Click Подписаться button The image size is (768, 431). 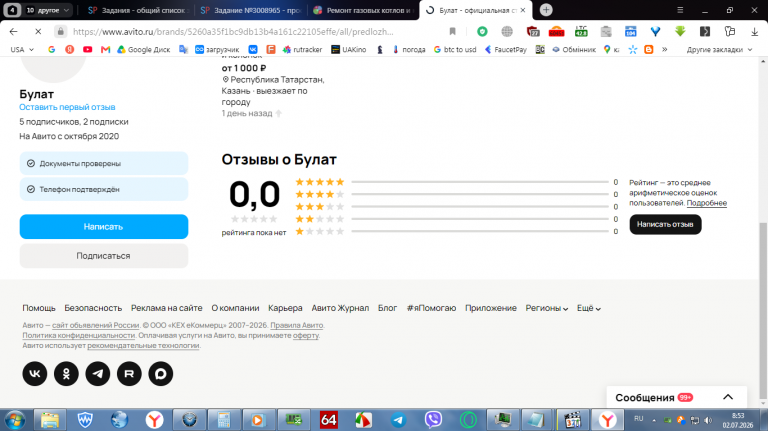[x=104, y=256]
